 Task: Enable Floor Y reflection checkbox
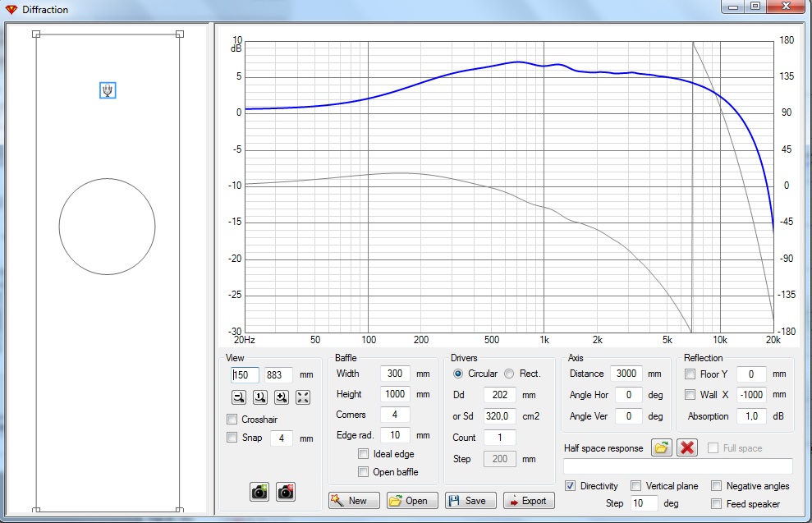click(x=690, y=374)
